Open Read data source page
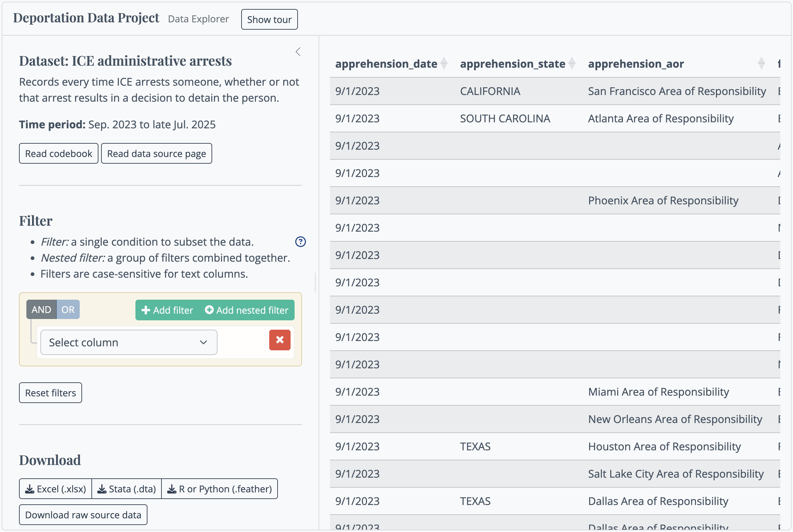The height and width of the screenshot is (532, 793). click(156, 153)
